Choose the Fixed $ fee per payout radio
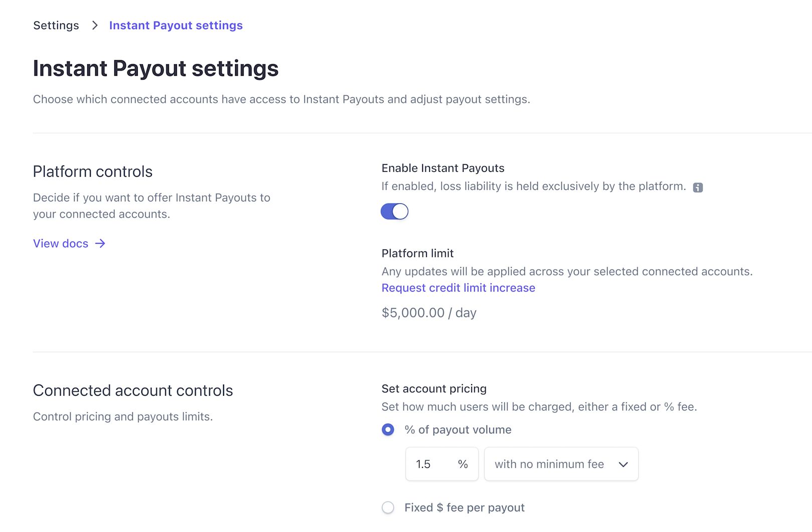The image size is (812, 532). (x=388, y=507)
